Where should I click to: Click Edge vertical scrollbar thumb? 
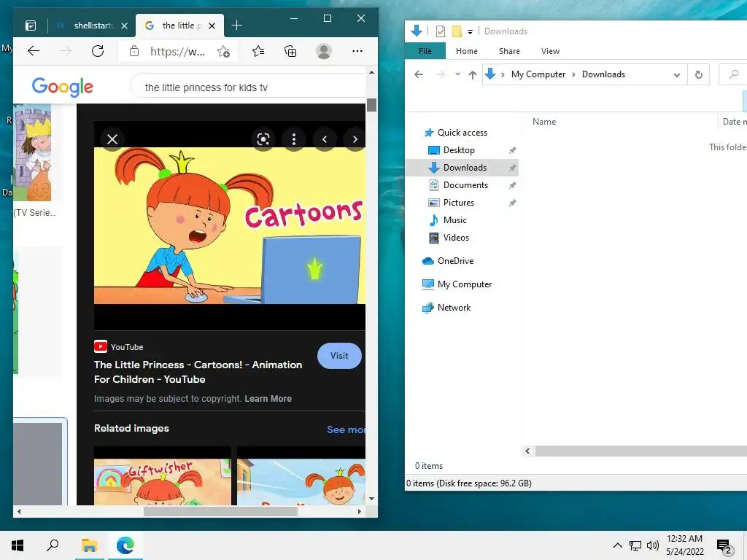(371, 105)
